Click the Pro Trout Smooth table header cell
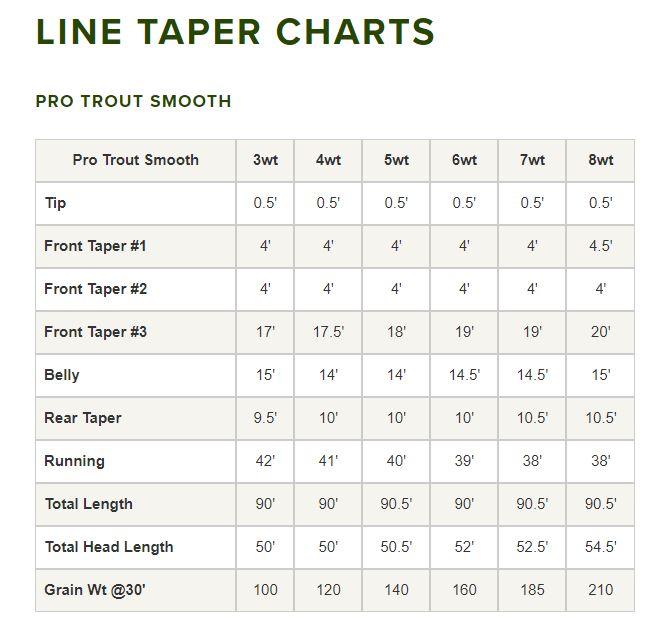The width and height of the screenshot is (655, 619). (136, 160)
